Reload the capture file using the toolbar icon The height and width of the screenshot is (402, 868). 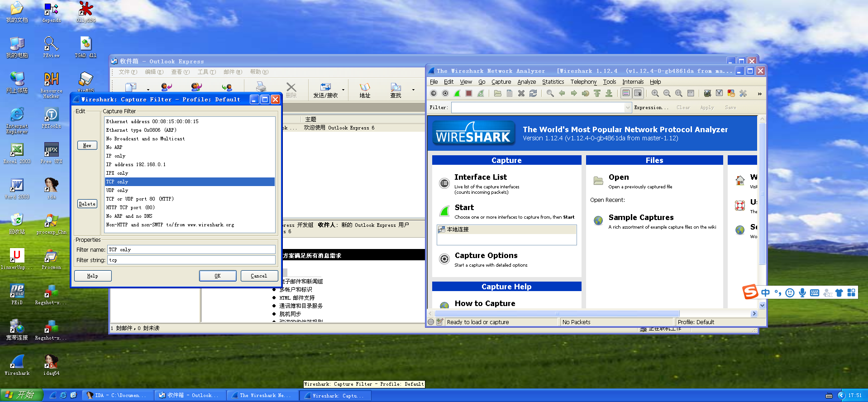click(x=533, y=93)
